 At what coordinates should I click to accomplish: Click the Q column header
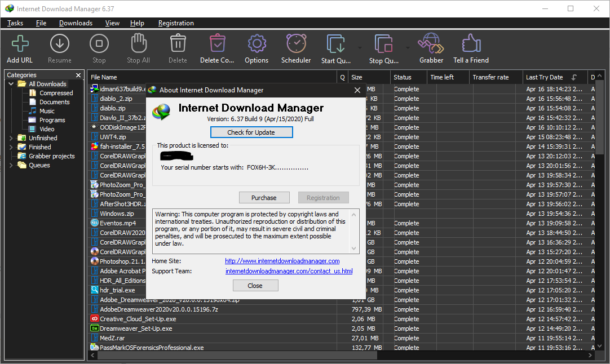[x=342, y=77]
